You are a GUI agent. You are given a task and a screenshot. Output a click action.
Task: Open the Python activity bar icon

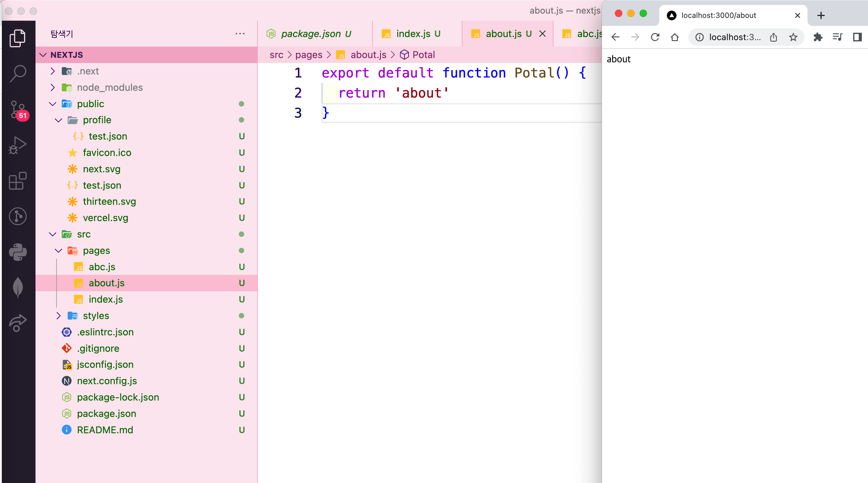click(18, 252)
